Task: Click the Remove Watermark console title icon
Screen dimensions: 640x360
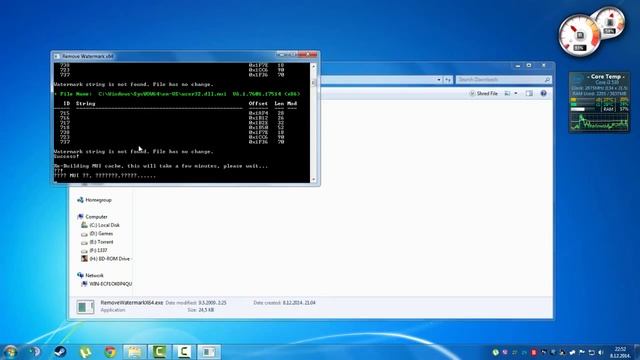Action: (x=57, y=56)
